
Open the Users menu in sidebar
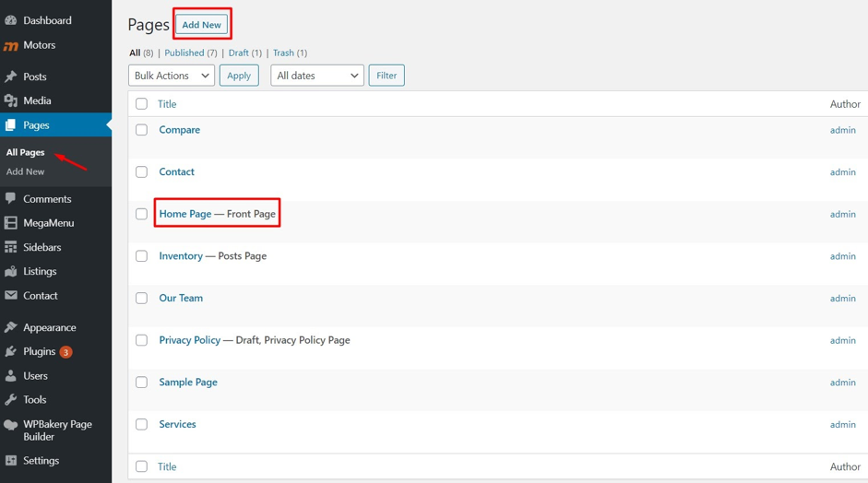[35, 376]
